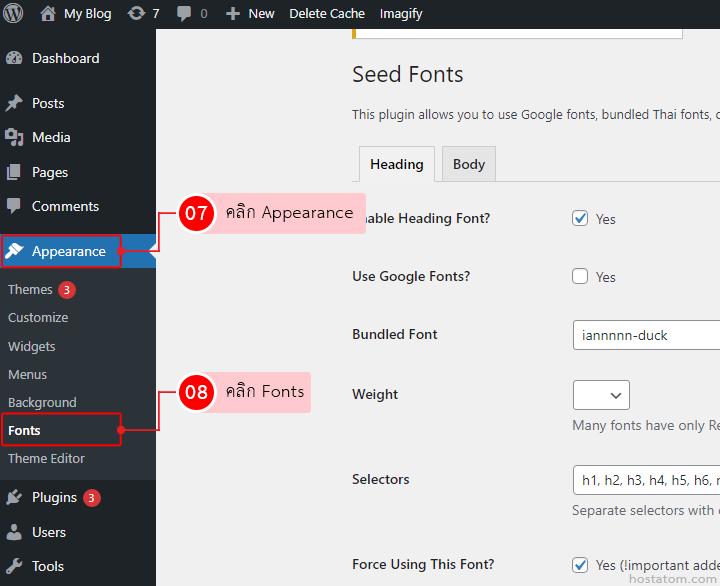Expand the Weight dropdown

(601, 395)
